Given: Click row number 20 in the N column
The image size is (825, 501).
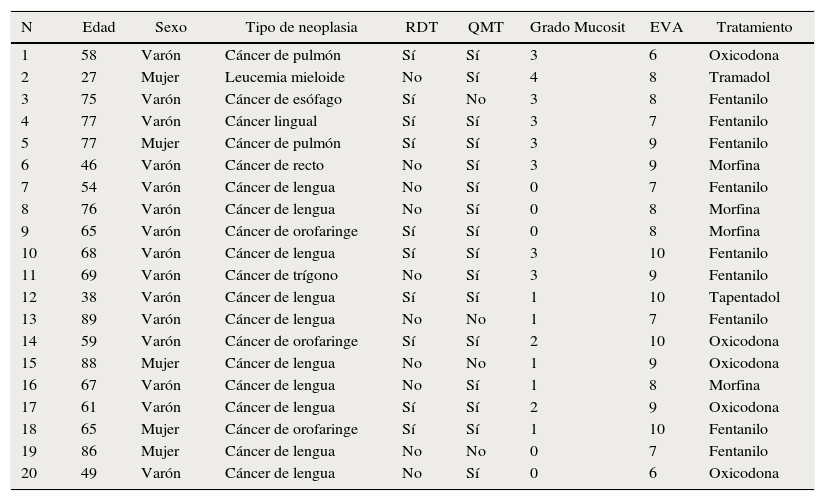Looking at the screenshot, I should (x=29, y=473).
